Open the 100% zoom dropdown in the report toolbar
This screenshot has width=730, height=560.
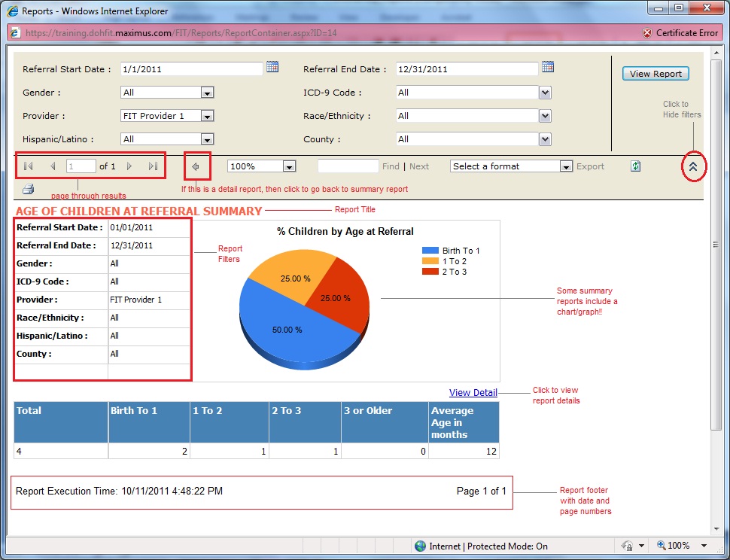[290, 166]
